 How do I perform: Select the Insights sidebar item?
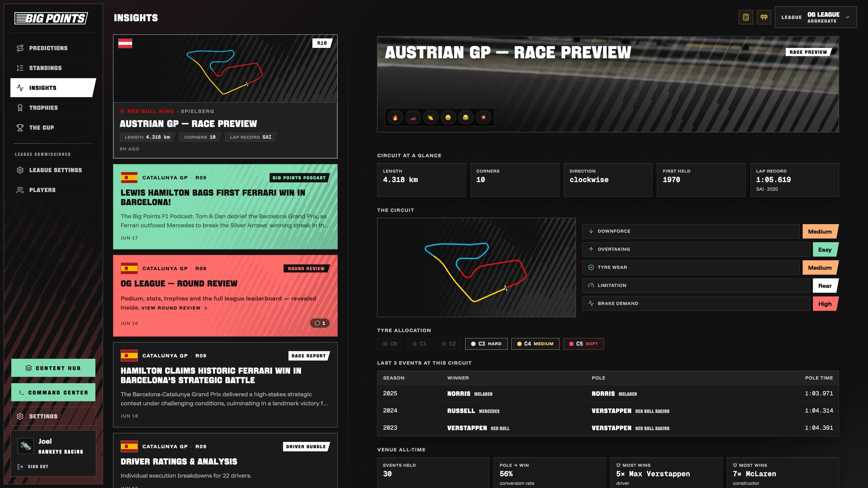[53, 88]
